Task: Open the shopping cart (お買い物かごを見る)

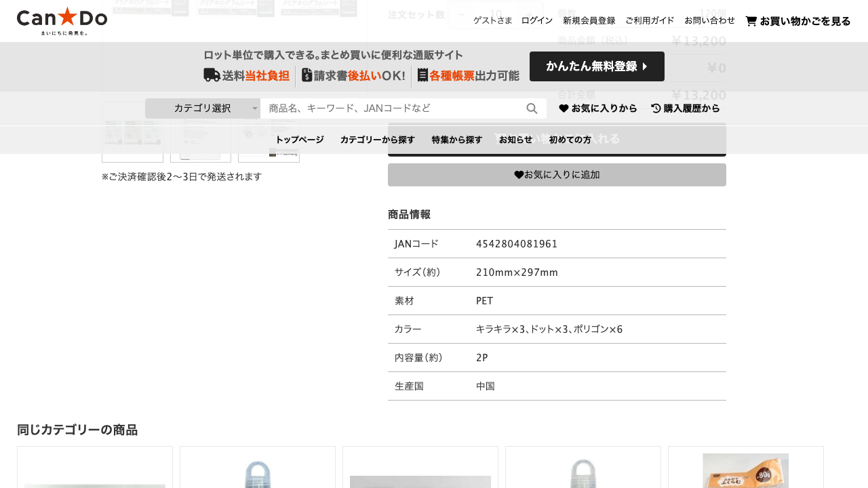Action: click(x=798, y=21)
